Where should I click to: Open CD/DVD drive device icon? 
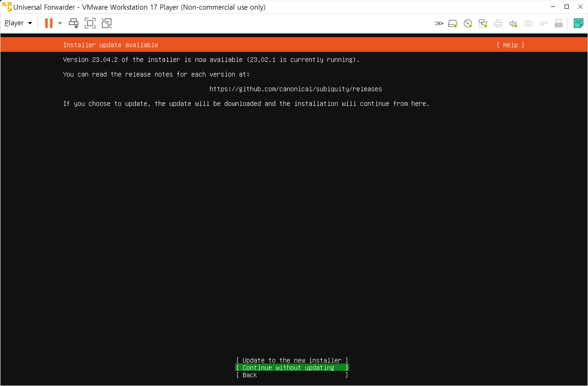point(468,23)
